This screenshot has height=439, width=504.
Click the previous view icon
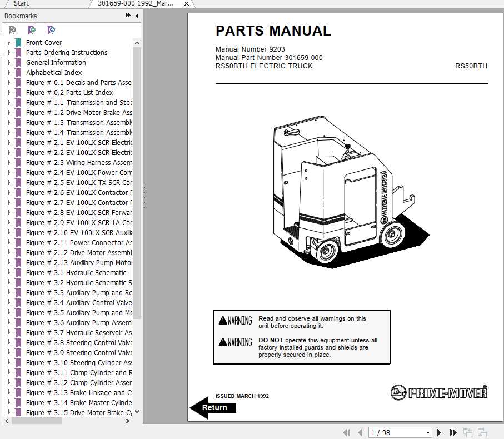467,432
